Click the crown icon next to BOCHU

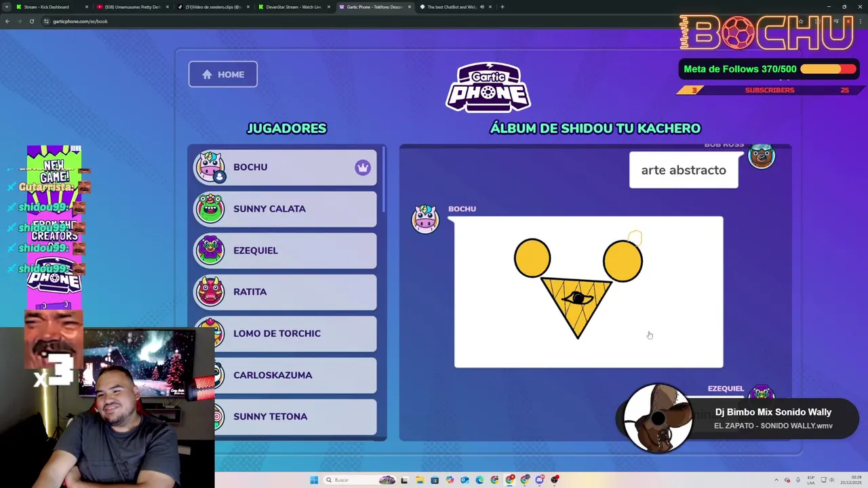click(363, 167)
